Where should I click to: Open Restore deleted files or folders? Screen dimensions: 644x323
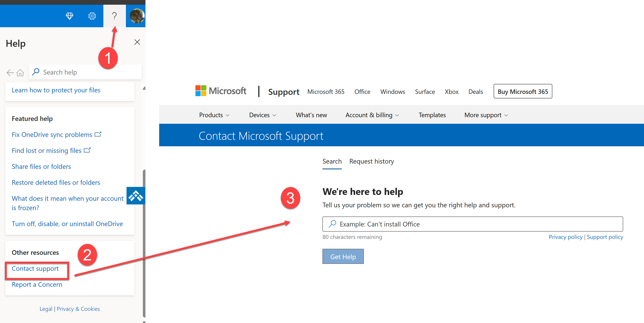(x=56, y=183)
